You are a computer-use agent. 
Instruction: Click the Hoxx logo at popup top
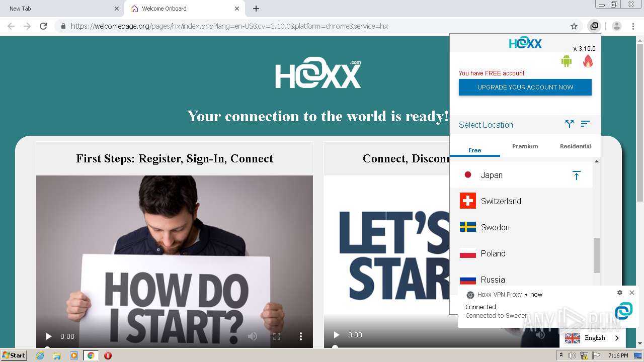(525, 43)
